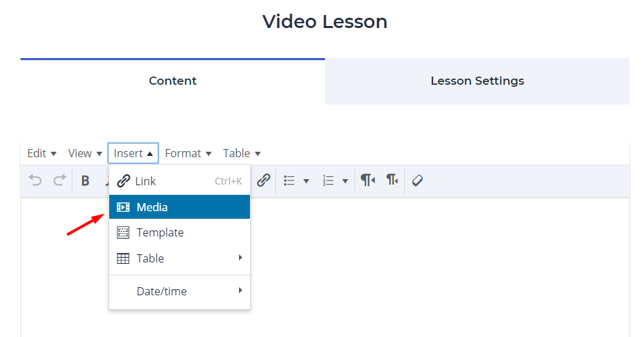Open the Format menu

(x=188, y=153)
